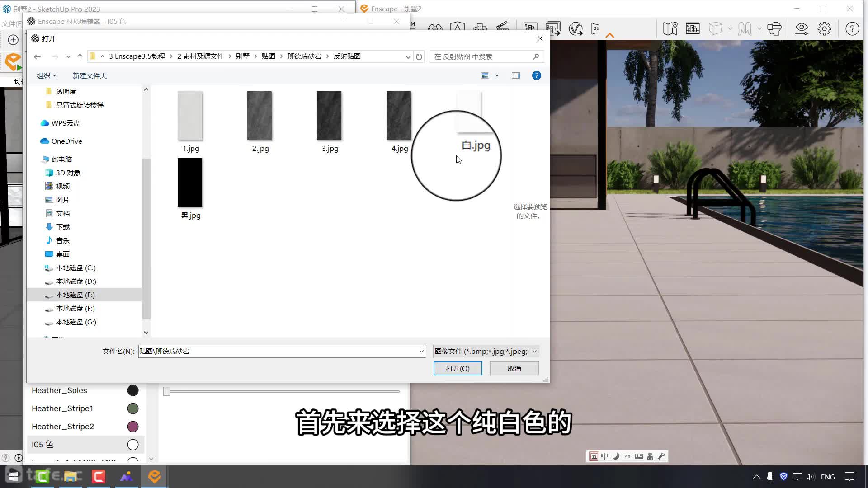Select the 3.jpg thumbnail
Viewport: 868px width, 488px height.
pos(330,116)
